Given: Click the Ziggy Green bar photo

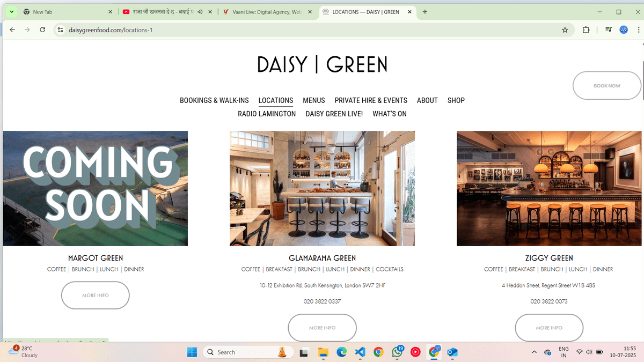Looking at the screenshot, I should [x=549, y=189].
